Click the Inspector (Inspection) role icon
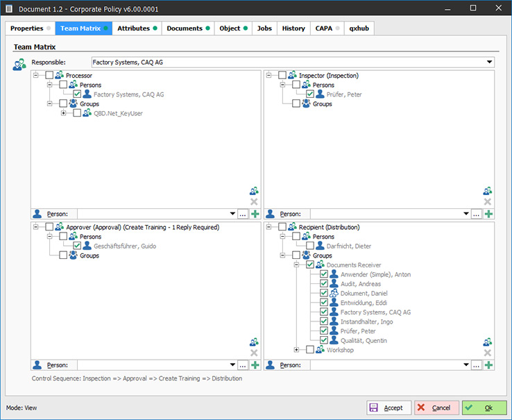Image resolution: width=512 pixels, height=420 pixels. point(292,75)
